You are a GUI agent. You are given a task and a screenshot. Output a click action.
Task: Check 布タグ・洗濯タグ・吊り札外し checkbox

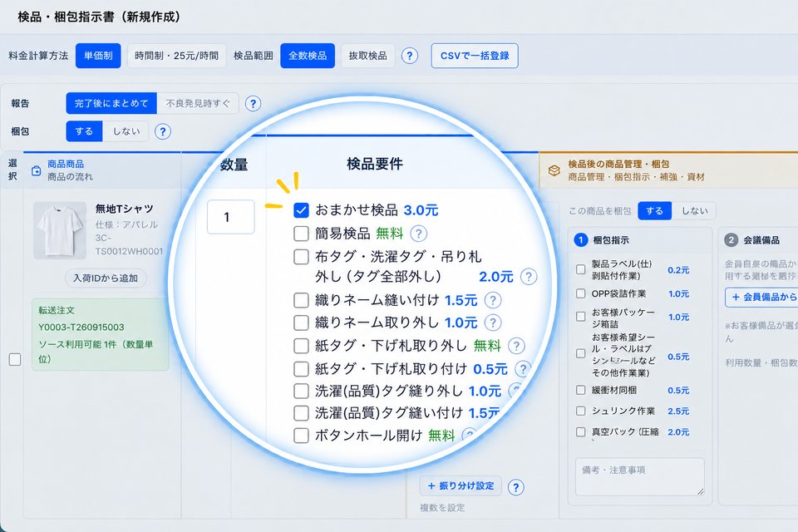pyautogui.click(x=301, y=257)
